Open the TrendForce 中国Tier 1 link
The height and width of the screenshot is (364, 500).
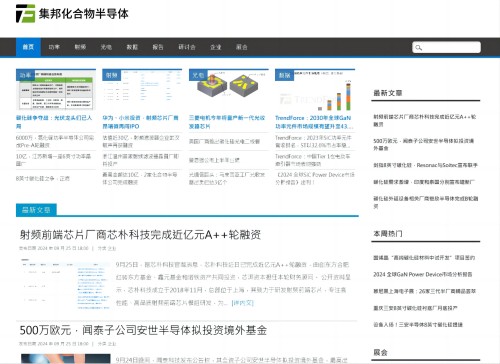[312, 160]
